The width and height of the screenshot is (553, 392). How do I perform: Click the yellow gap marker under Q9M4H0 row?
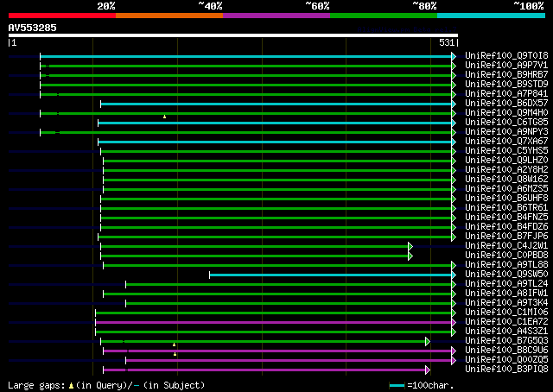[x=164, y=117]
